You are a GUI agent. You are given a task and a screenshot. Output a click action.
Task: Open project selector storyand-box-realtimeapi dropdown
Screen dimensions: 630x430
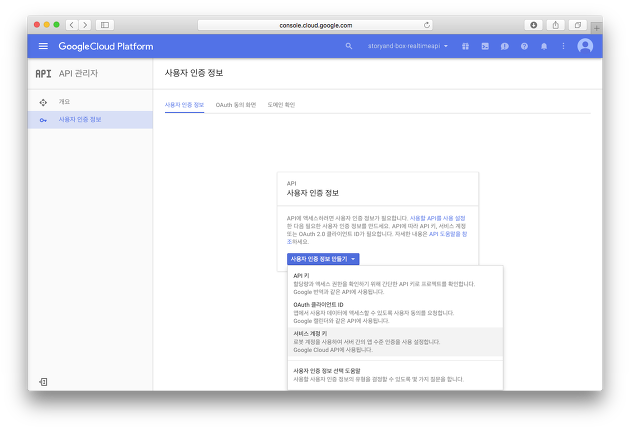point(407,46)
